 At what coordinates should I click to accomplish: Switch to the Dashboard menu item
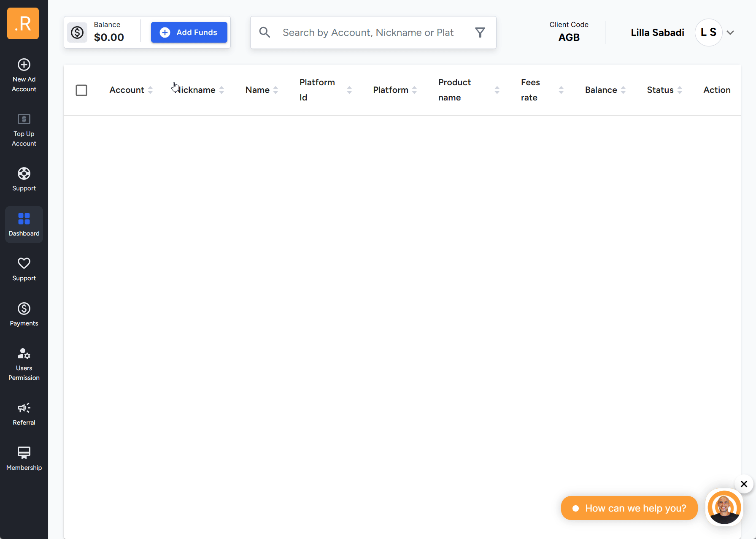24,225
